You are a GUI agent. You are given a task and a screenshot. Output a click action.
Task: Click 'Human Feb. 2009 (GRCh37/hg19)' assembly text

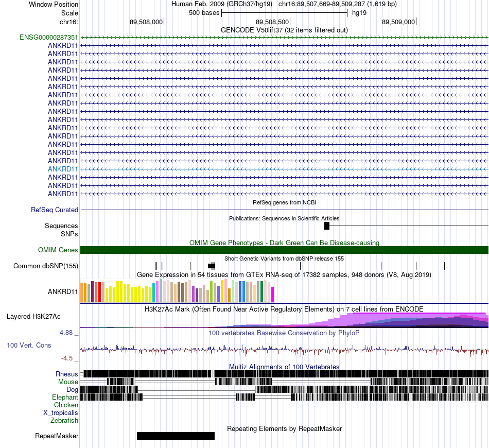tap(222, 4)
